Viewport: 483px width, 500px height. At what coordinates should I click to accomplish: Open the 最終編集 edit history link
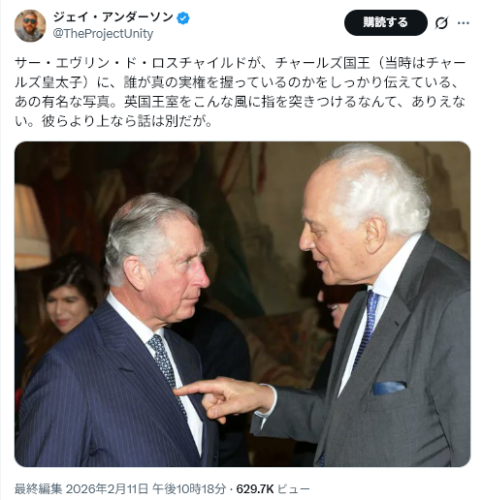click(x=38, y=489)
